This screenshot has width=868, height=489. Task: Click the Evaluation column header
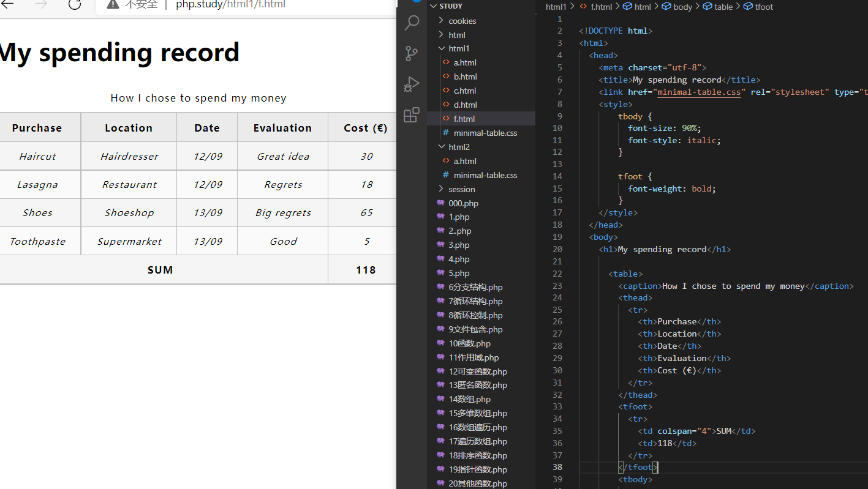pyautogui.click(x=282, y=128)
